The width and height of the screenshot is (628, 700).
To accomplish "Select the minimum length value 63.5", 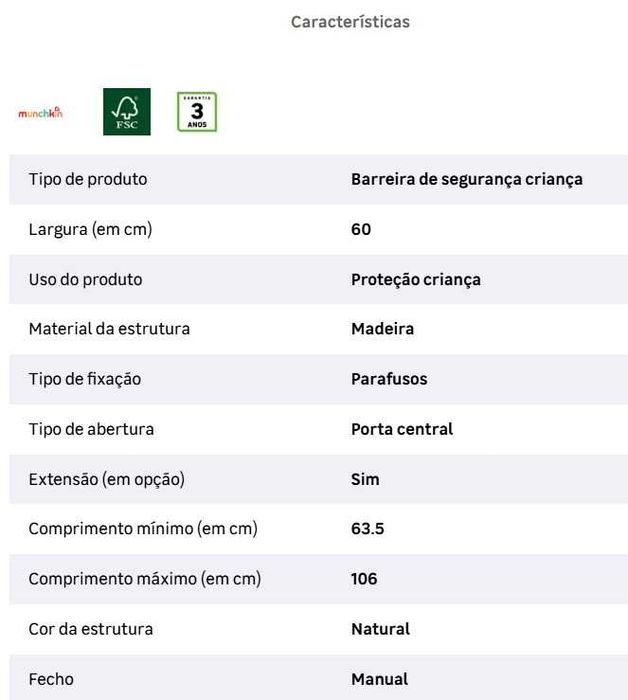I will [x=367, y=529].
